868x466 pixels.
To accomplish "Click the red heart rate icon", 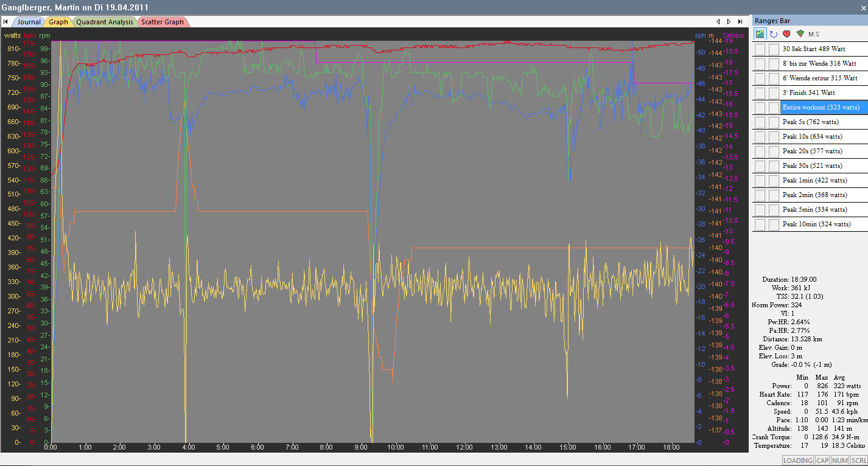I will pyautogui.click(x=786, y=34).
